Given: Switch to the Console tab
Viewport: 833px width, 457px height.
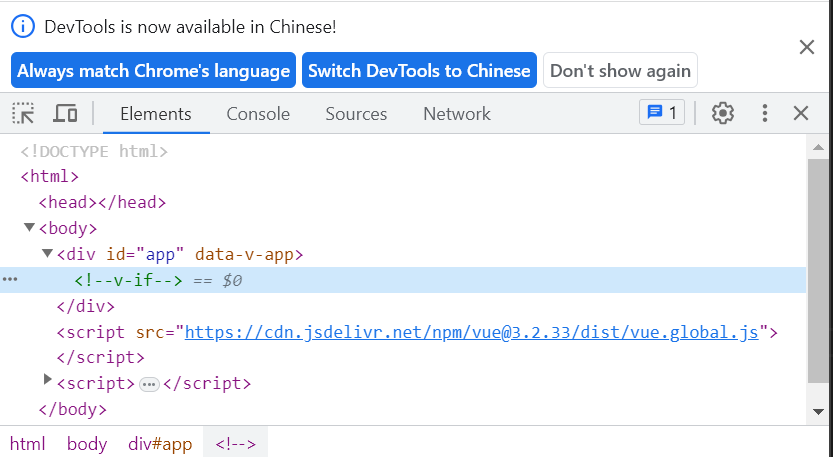Looking at the screenshot, I should (x=258, y=114).
